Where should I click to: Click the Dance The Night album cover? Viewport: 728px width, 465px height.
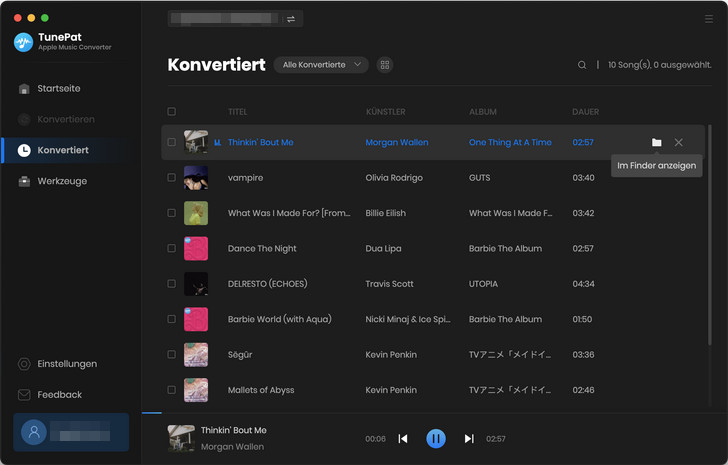[196, 248]
